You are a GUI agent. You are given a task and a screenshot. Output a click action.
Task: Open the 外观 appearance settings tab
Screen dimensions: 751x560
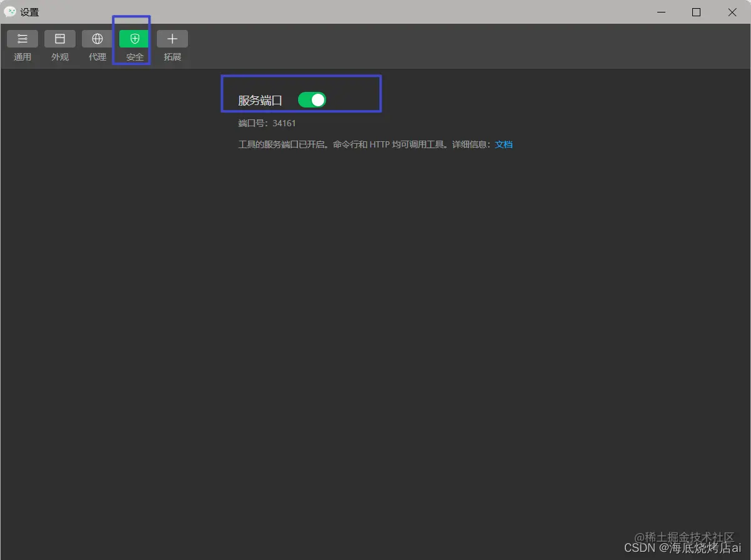[60, 46]
